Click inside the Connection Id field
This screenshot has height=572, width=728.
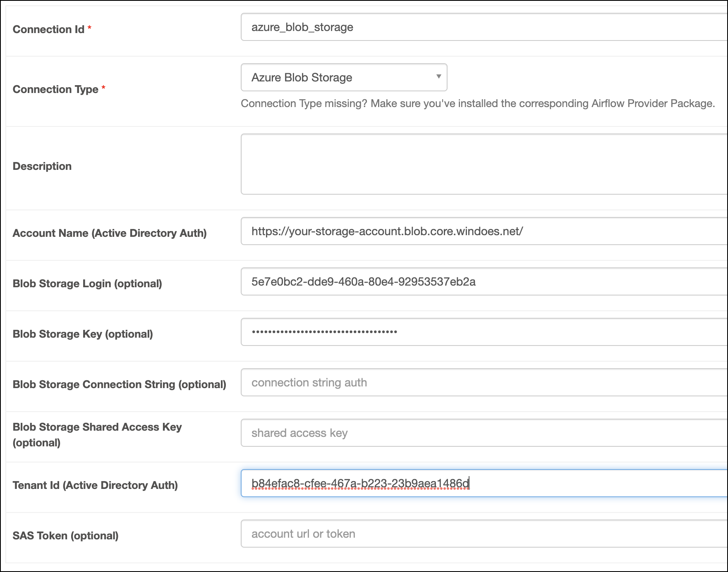(414, 27)
